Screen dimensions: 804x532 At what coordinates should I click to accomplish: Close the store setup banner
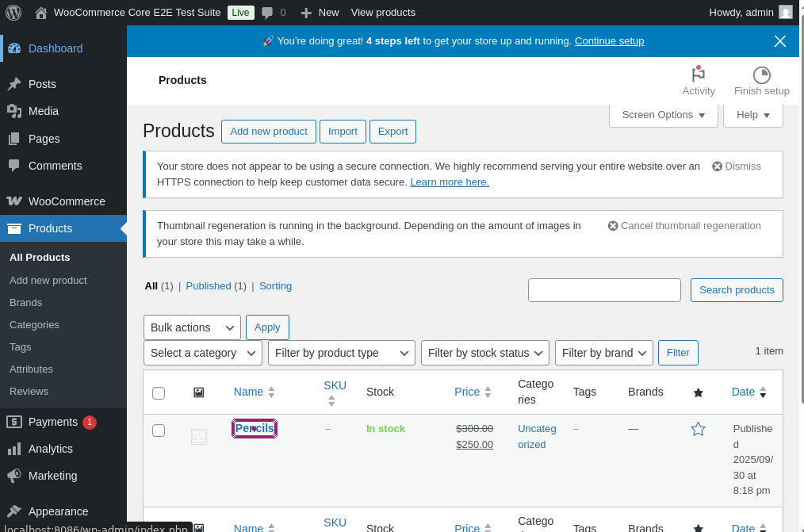[x=780, y=41]
